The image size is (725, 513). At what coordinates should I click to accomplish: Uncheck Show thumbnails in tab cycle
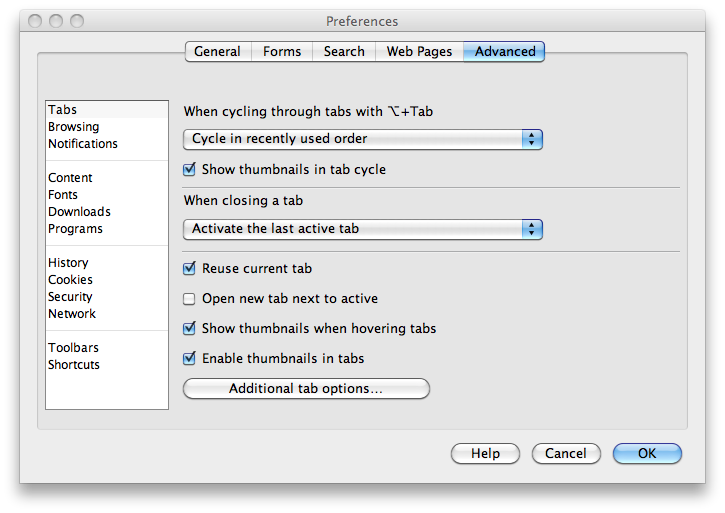coord(190,170)
